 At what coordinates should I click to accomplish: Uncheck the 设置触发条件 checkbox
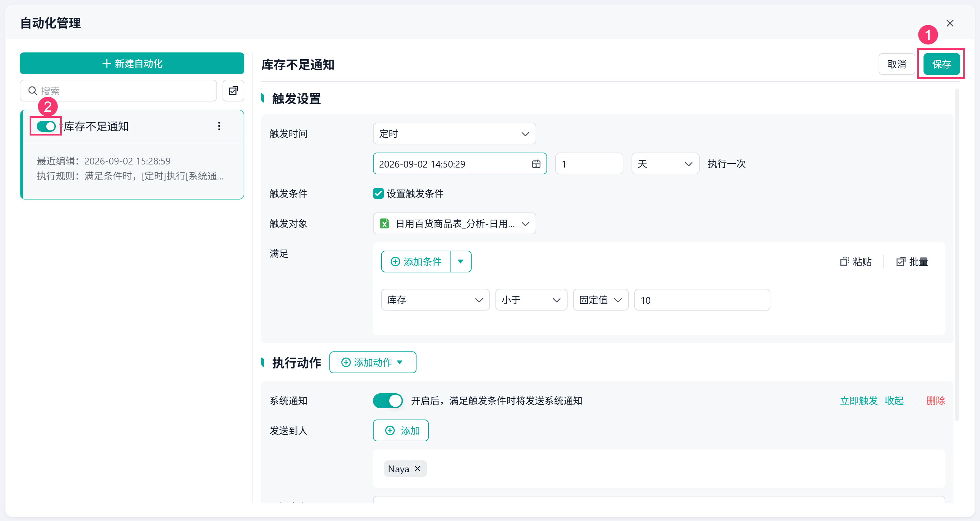pos(378,193)
